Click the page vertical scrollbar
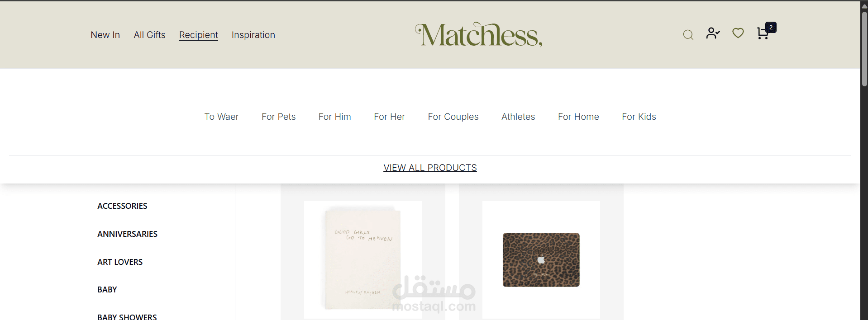 pos(864,160)
